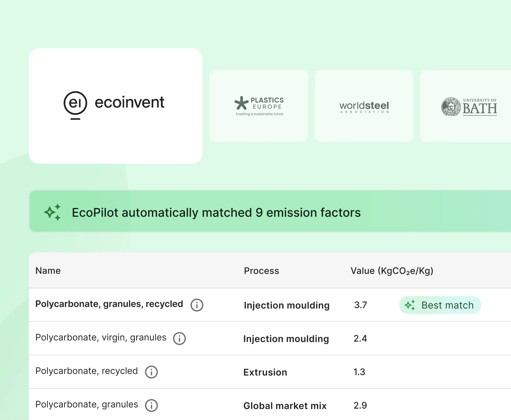Click the Value (KgCO₂e/Kg) column header

392,271
